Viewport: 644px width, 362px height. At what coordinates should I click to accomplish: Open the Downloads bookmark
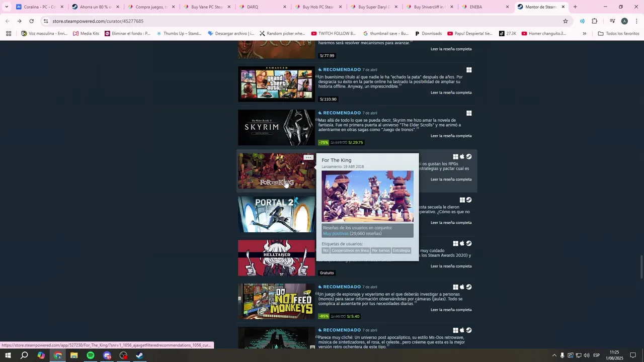[428, 34]
